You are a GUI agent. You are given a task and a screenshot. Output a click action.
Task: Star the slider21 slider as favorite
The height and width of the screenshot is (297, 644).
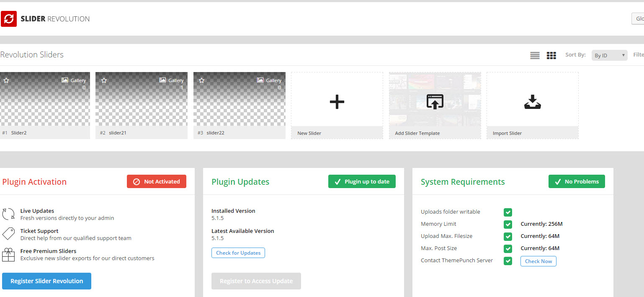click(104, 80)
